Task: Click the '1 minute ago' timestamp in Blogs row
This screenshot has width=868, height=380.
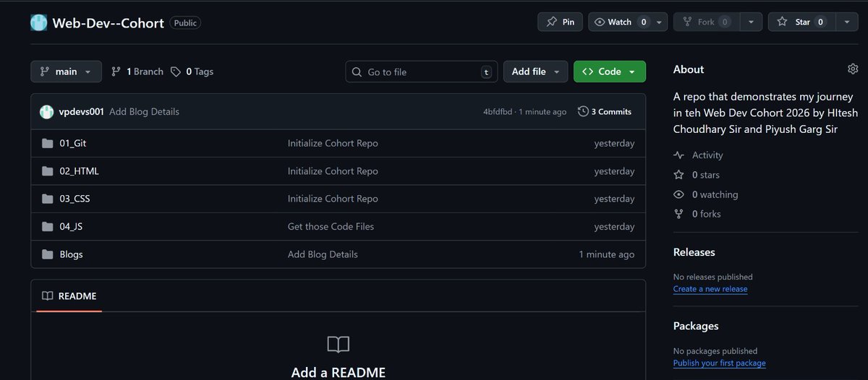Action: (x=607, y=254)
